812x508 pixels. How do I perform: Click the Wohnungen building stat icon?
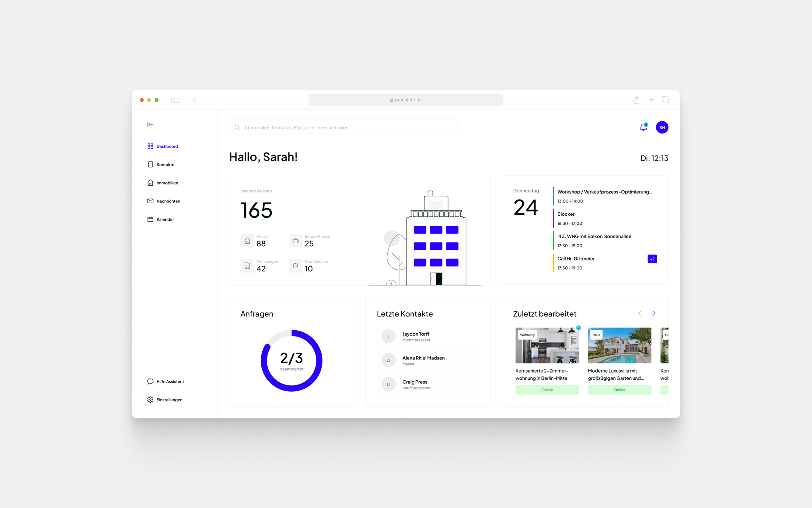247,266
